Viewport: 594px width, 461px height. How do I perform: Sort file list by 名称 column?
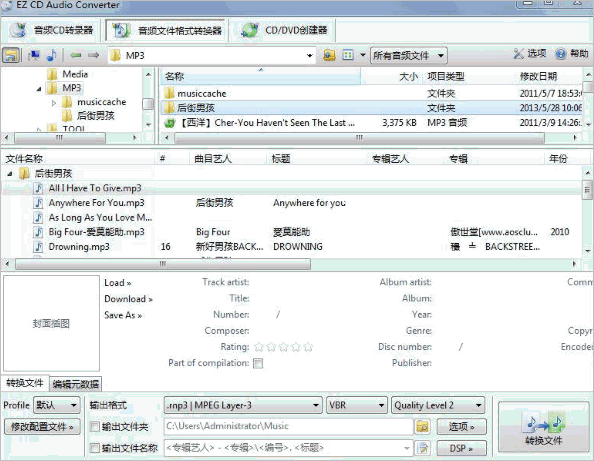[260, 77]
